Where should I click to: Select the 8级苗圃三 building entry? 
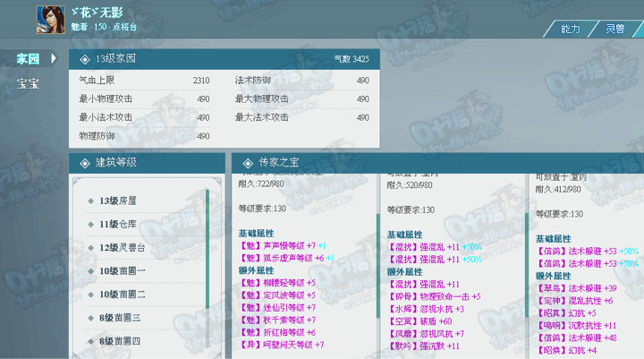pyautogui.click(x=120, y=317)
